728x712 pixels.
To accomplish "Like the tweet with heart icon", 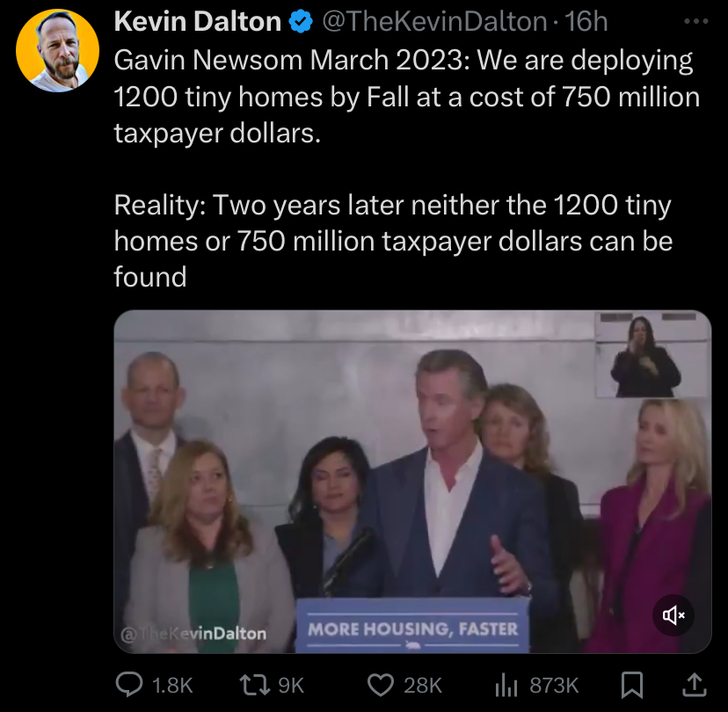I will click(381, 685).
